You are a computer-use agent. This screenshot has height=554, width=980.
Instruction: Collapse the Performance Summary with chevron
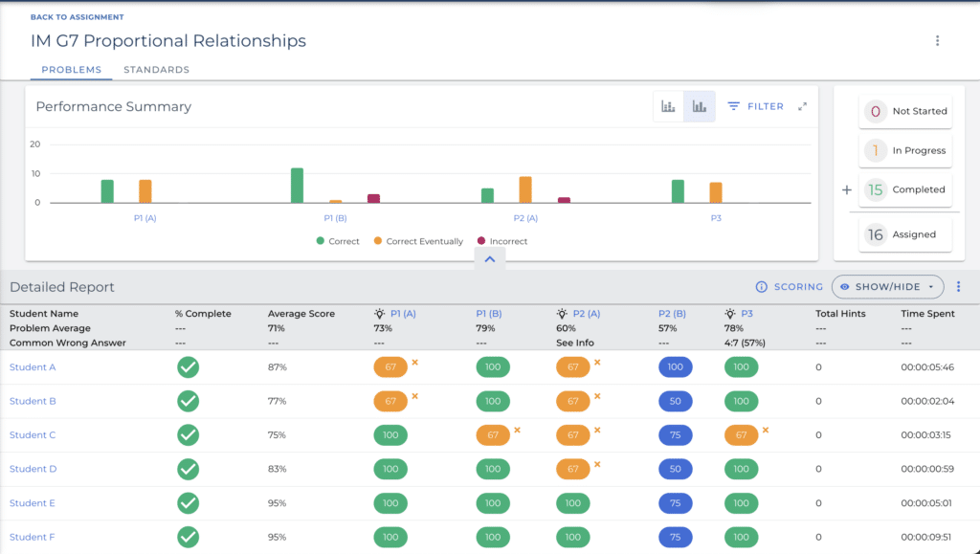pos(489,259)
